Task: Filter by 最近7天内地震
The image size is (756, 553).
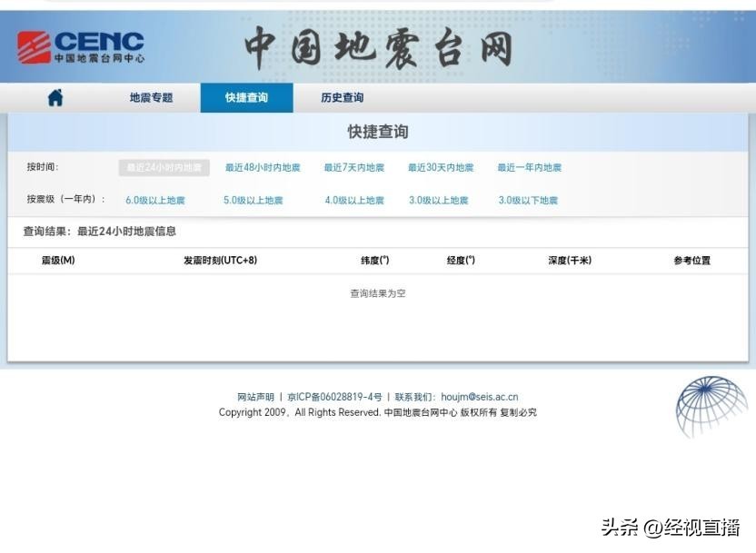Action: (x=353, y=168)
